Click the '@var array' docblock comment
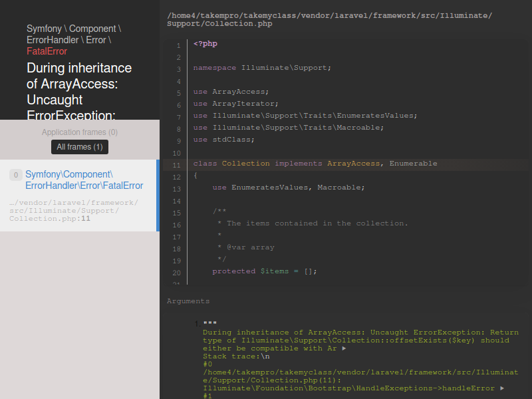The height and width of the screenshot is (399, 532). [x=251, y=247]
